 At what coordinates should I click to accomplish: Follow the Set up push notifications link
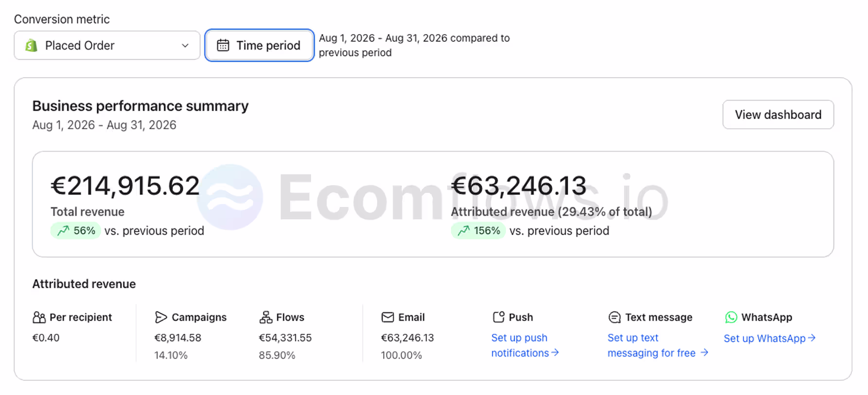(x=525, y=345)
